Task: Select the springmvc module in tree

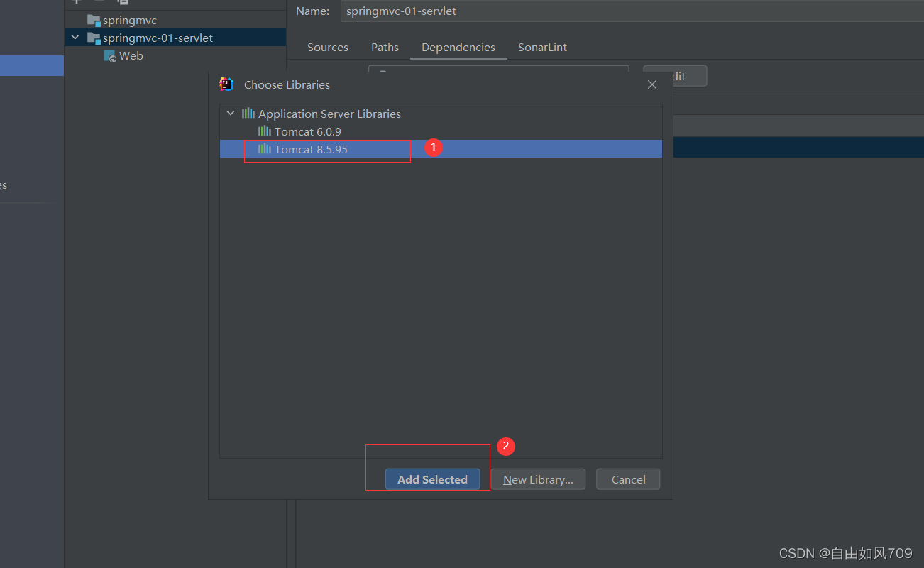Action: click(175, 21)
